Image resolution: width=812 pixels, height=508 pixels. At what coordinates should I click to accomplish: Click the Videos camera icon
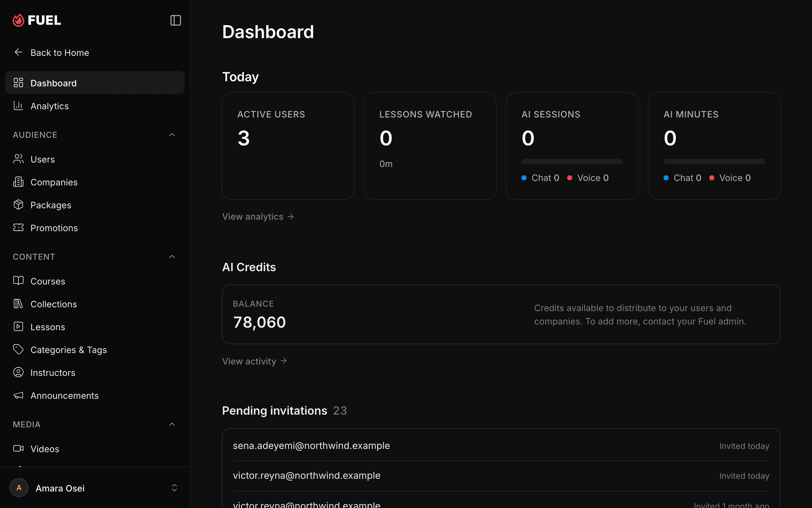[x=18, y=448]
